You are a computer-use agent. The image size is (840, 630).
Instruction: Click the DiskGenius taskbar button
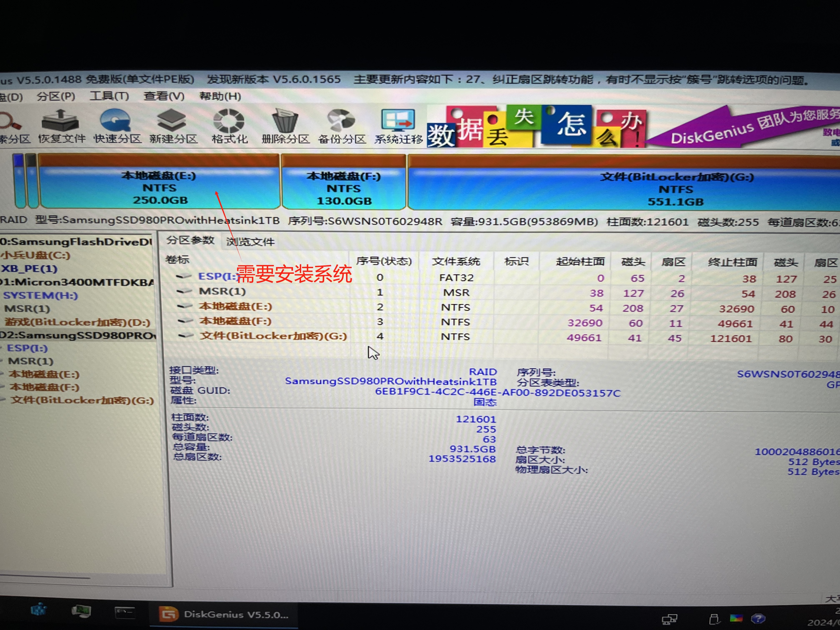224,614
